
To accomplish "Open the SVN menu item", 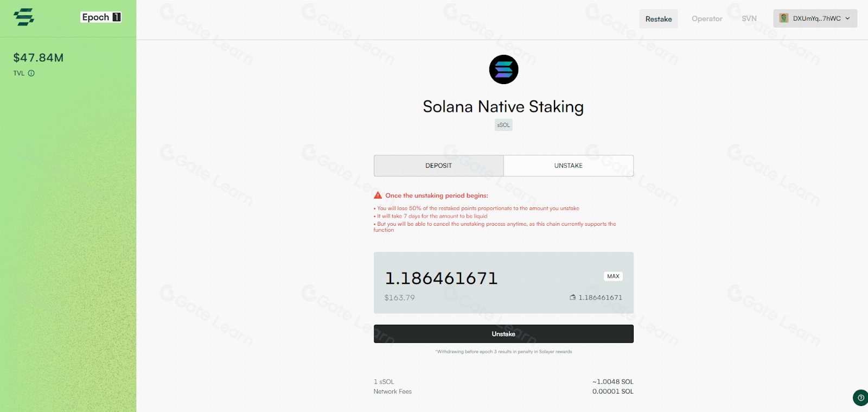I will [749, 19].
